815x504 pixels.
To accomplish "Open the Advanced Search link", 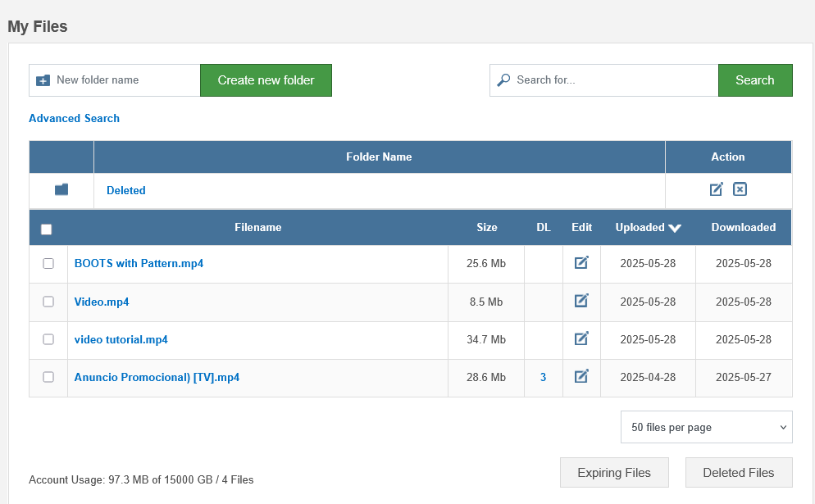I will 74,118.
